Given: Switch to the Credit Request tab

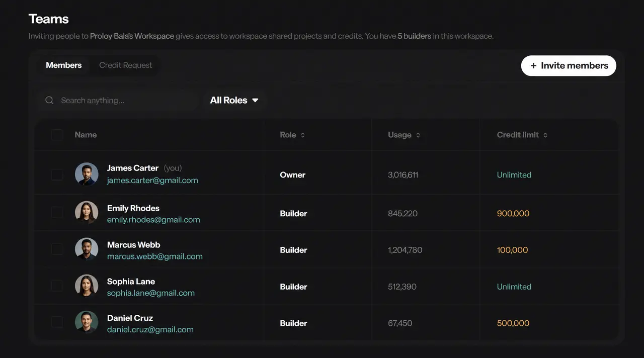Looking at the screenshot, I should [126, 65].
